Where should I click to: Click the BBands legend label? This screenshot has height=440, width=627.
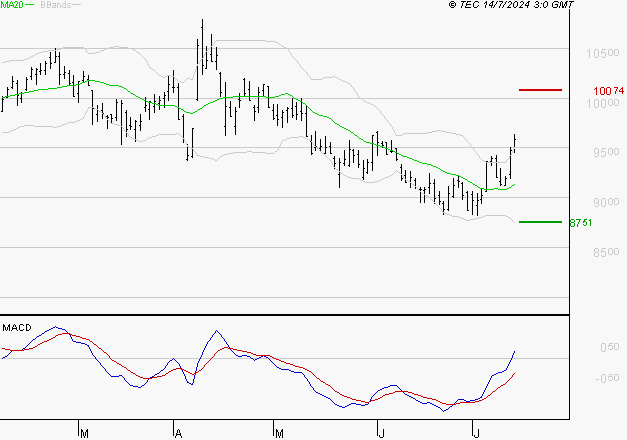click(x=56, y=5)
